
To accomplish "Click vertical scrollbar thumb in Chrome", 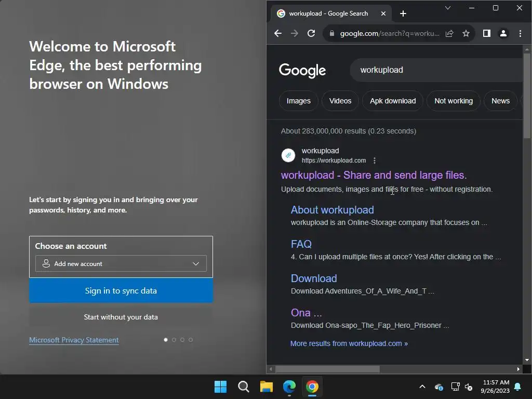I will coord(527,95).
